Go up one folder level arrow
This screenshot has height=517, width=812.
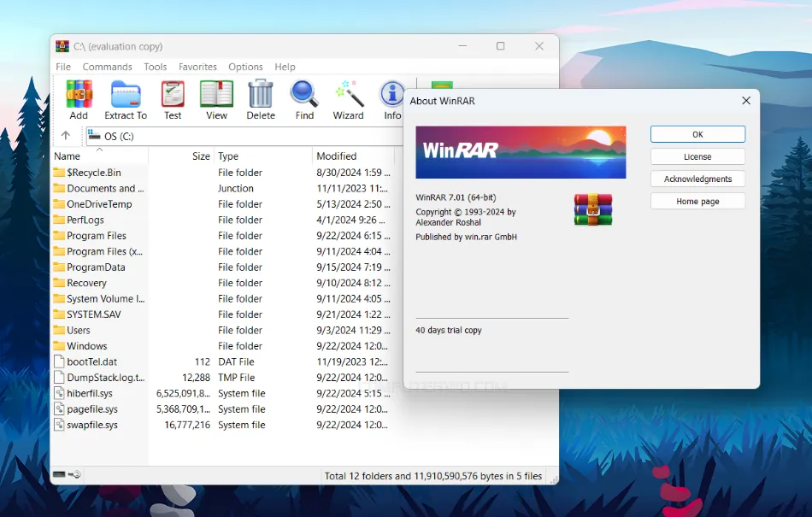tap(65, 136)
